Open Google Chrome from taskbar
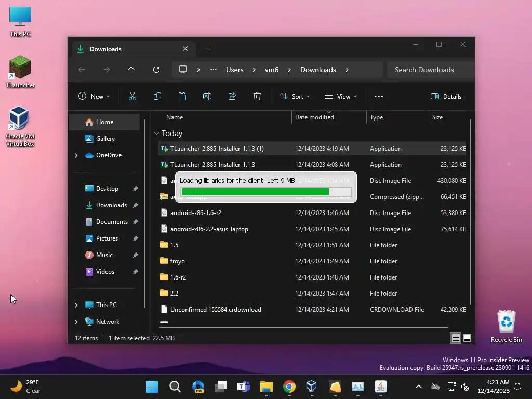The width and height of the screenshot is (532, 399). coord(289,387)
